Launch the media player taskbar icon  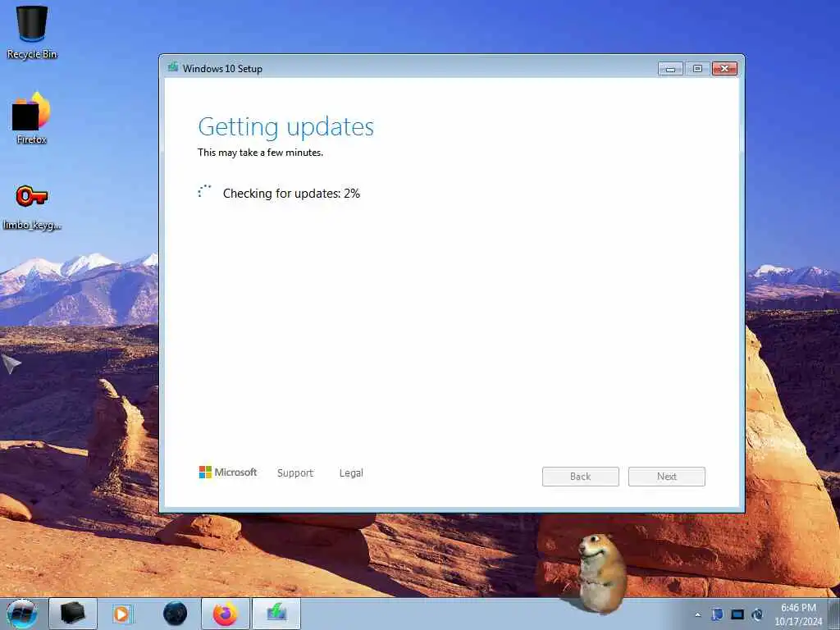tap(121, 614)
